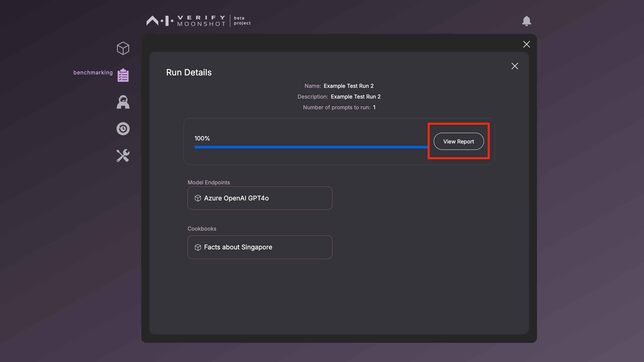Open the red teaming hooded figure icon
644x362 pixels.
click(123, 102)
